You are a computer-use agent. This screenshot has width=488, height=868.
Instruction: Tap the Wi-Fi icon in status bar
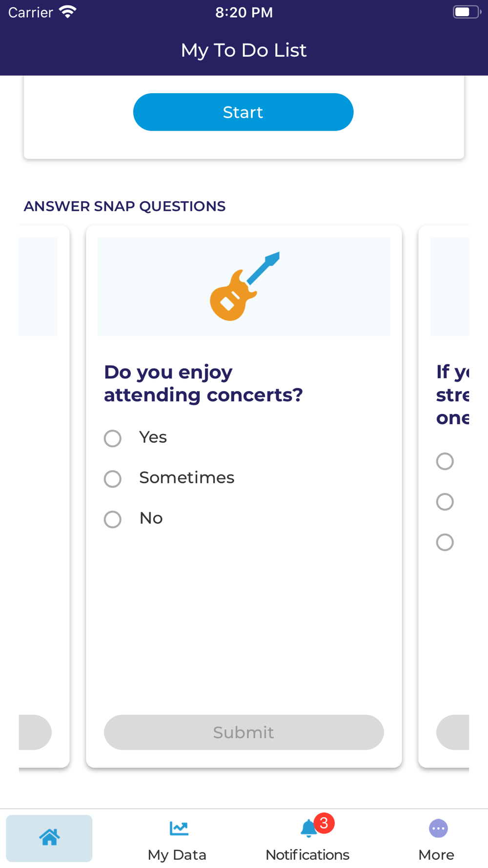click(68, 12)
